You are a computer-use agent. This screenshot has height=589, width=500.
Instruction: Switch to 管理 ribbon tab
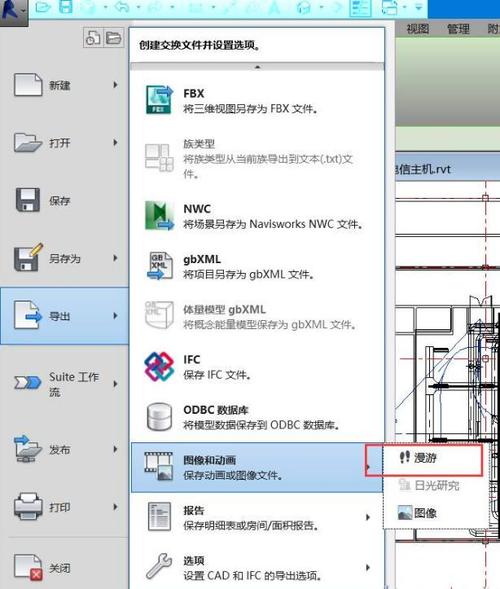pos(458,29)
